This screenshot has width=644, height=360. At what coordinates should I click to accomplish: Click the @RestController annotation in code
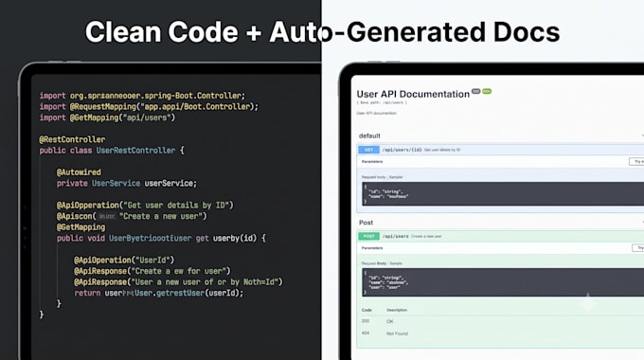(72, 139)
